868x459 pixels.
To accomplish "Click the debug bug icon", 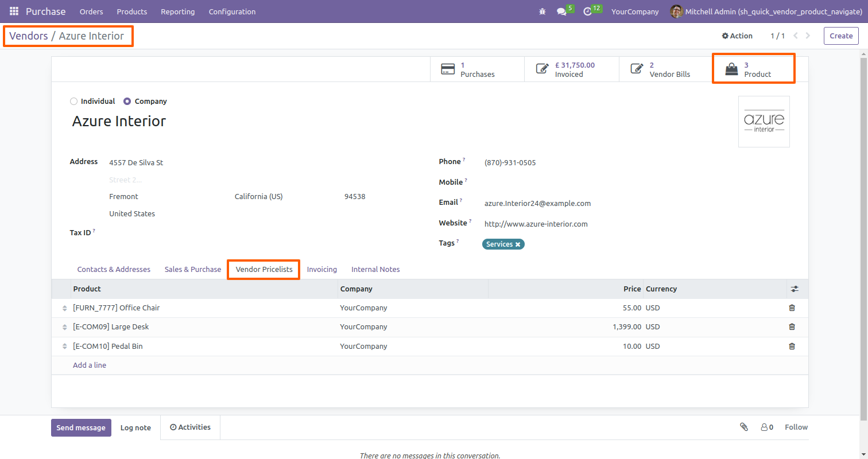I will tap(542, 11).
